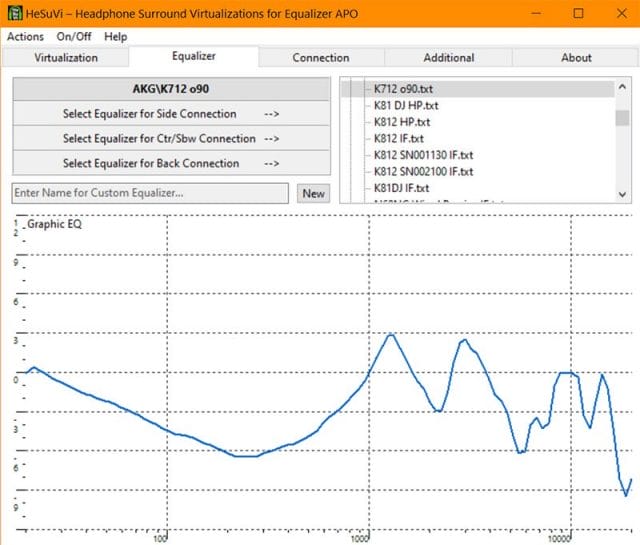Screen dimensions: 640x545
Task: Focus the custom equalizer name field
Action: 151,193
